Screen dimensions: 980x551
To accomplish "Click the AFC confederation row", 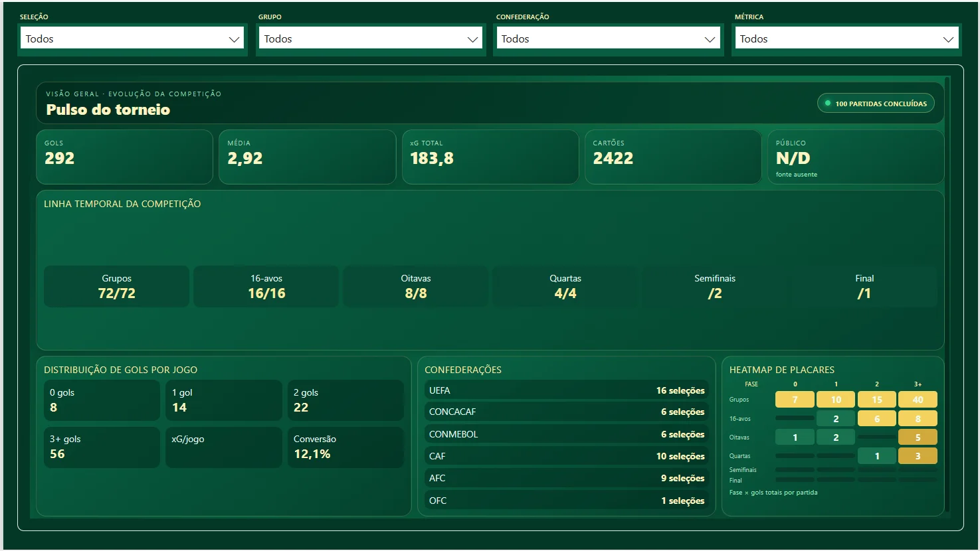I will (x=566, y=478).
